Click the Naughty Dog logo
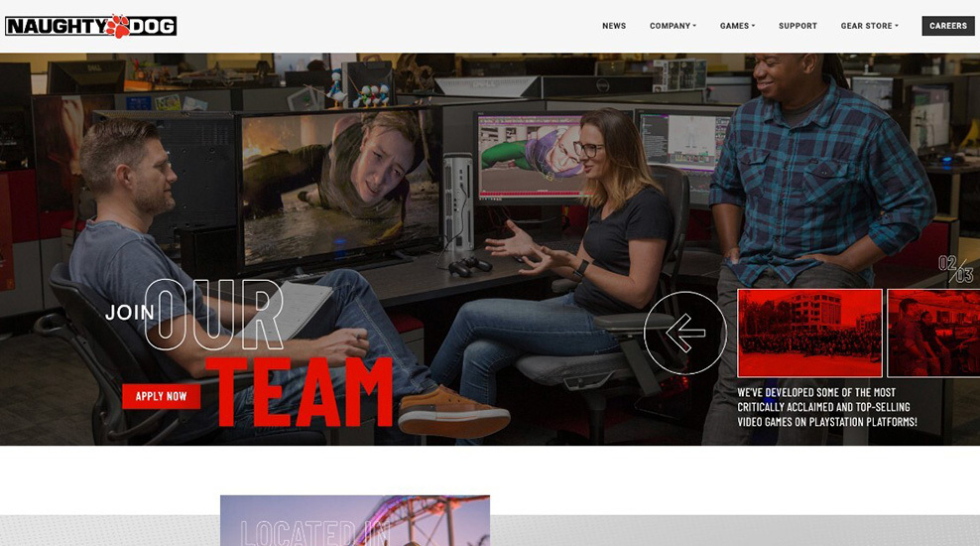Screen dimensions: 980x546 click(x=90, y=26)
